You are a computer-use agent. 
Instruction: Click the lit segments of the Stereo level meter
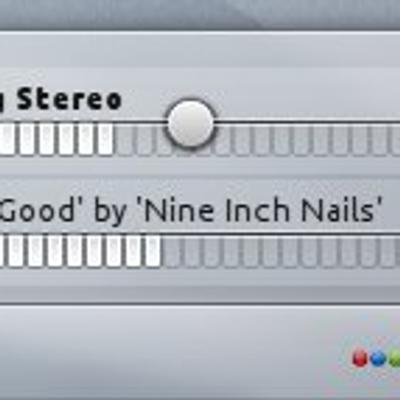pyautogui.click(x=57, y=139)
